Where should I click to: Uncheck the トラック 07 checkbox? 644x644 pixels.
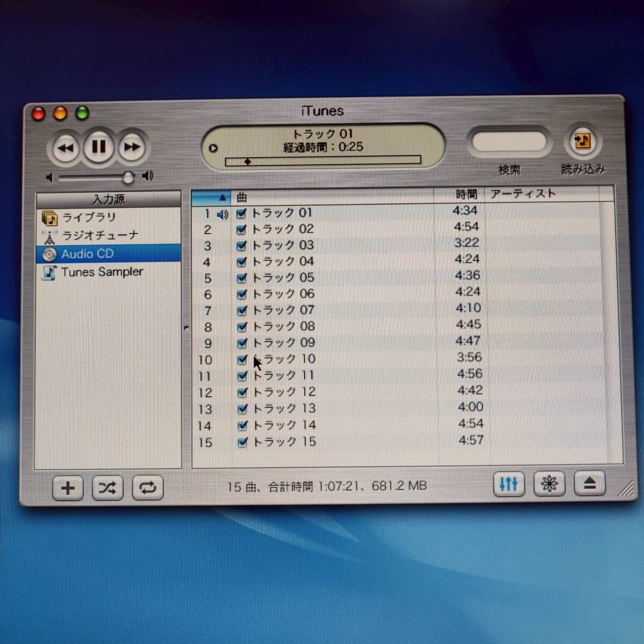point(241,310)
